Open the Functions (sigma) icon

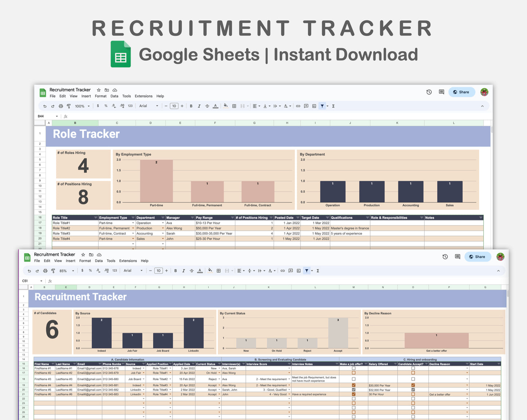318,271
